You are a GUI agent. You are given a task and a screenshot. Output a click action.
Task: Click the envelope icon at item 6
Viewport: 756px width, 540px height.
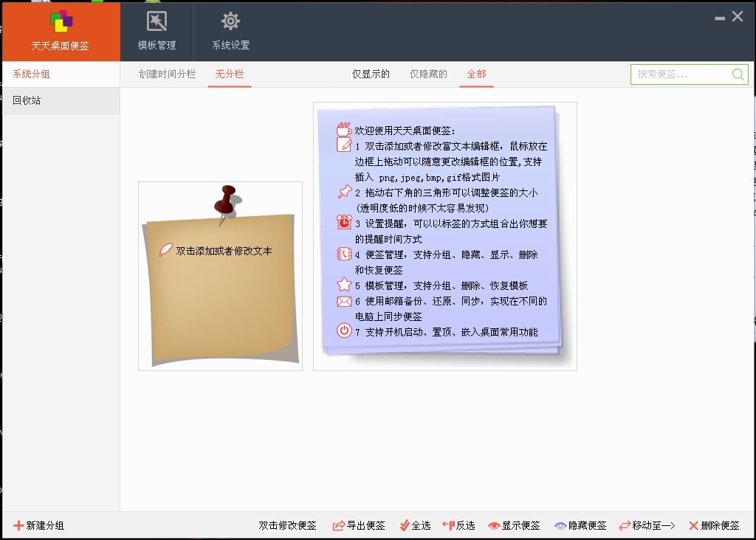click(x=344, y=302)
